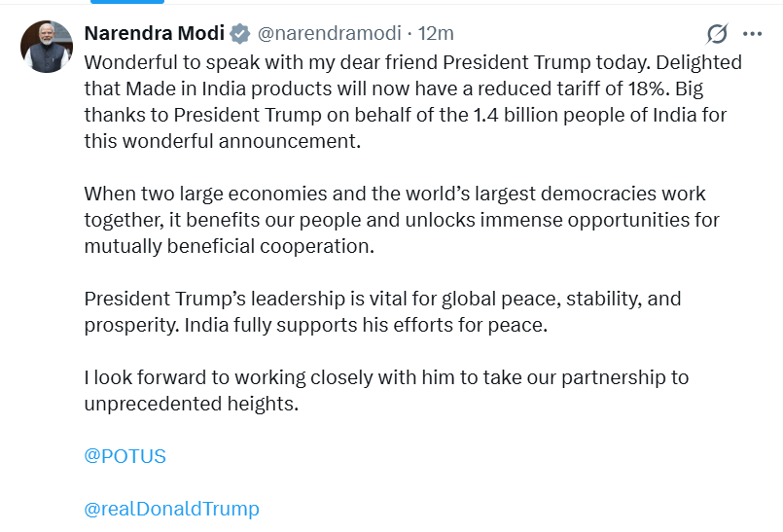Click the text 'this wonderful announcement'

[x=222, y=142]
